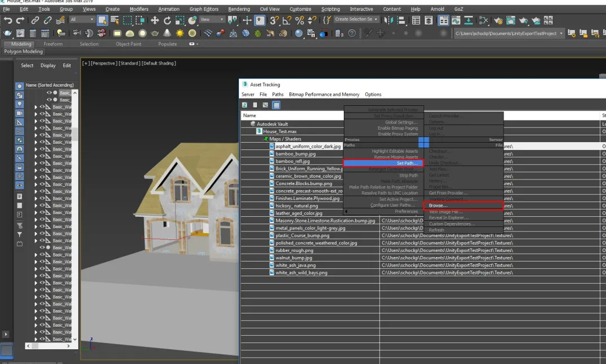The width and height of the screenshot is (606, 364).
Task: Toggle Display Space Warps filter in Scene Explorer
Action: 19,131
